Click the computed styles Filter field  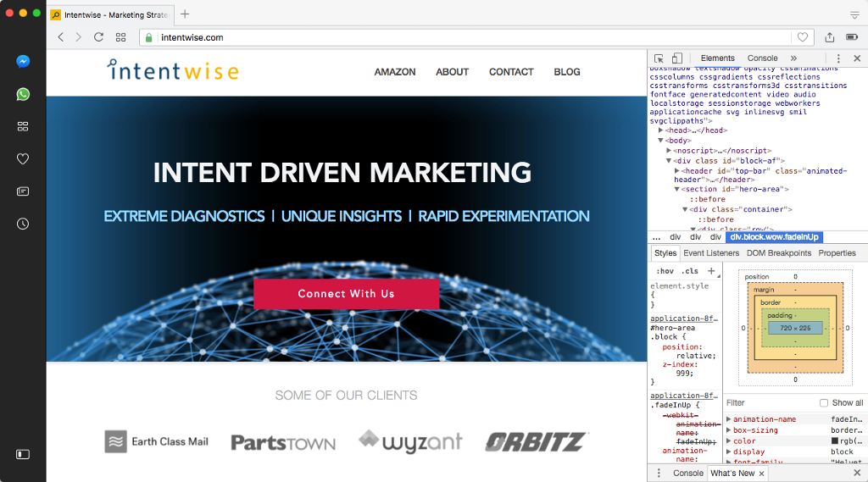coord(770,403)
